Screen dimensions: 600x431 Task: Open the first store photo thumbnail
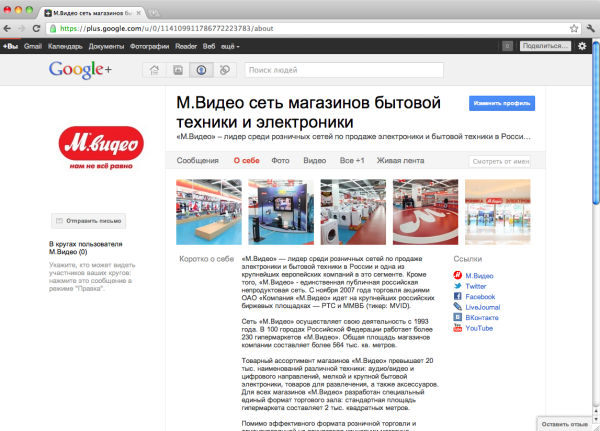[x=202, y=211]
